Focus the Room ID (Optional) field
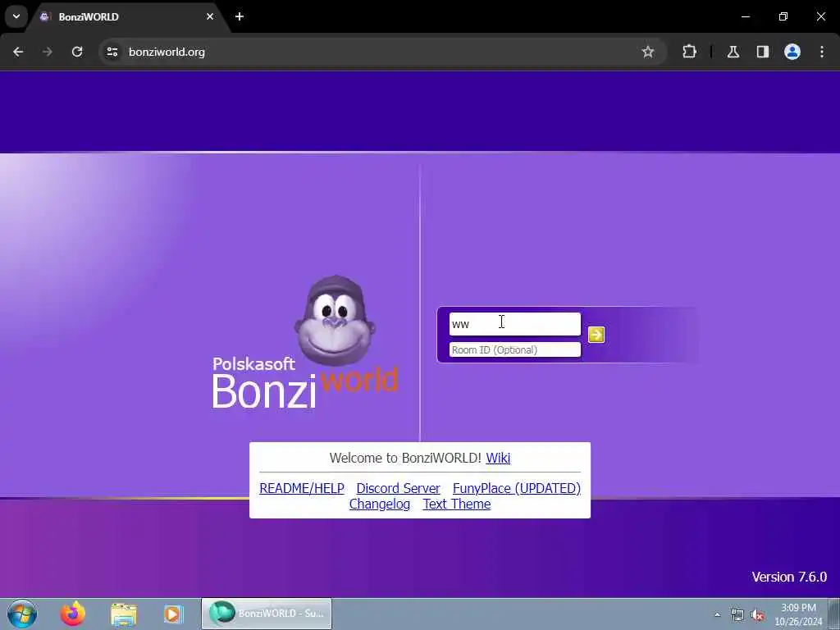 click(x=515, y=349)
